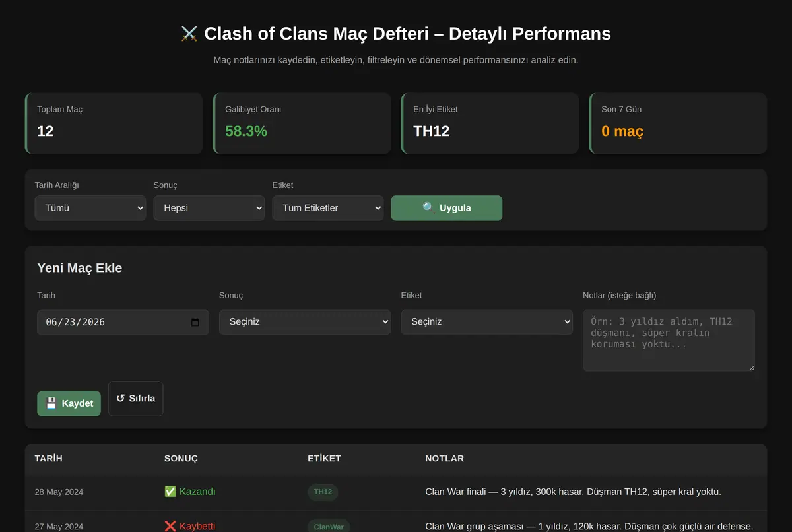The height and width of the screenshot is (532, 792).
Task: Apply filters with the Uygula button
Action: (x=447, y=208)
